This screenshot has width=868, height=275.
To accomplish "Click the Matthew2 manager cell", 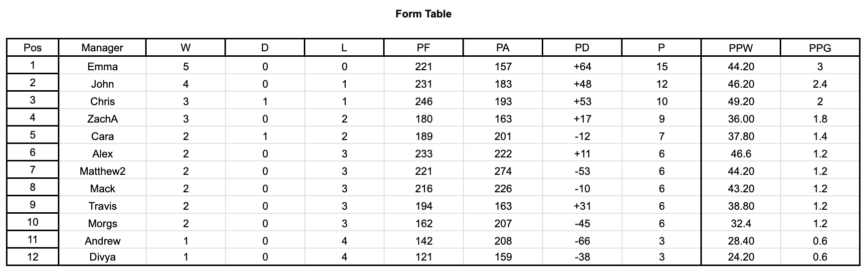I will tap(102, 171).
